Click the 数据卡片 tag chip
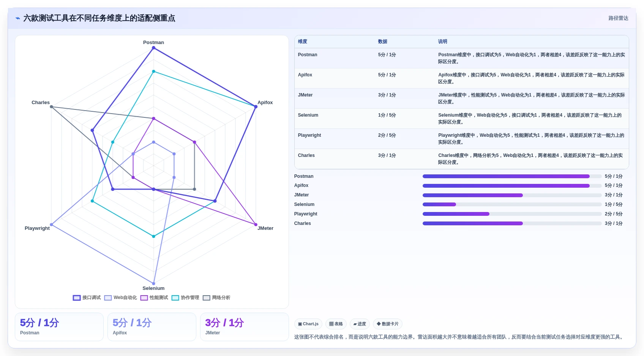 pyautogui.click(x=388, y=324)
